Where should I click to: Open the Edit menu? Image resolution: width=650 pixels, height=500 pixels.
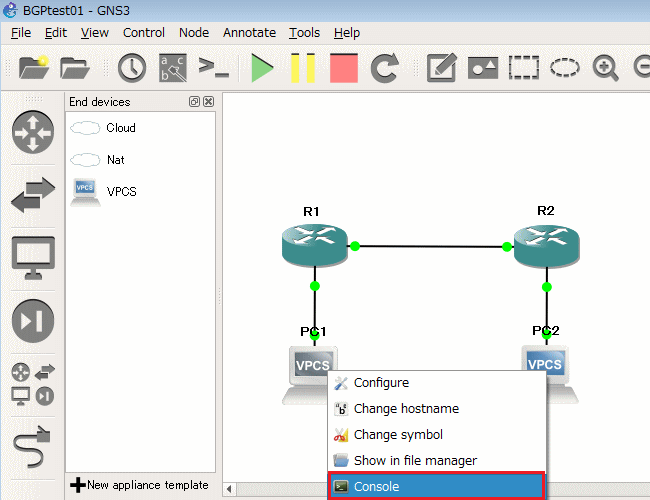click(56, 33)
